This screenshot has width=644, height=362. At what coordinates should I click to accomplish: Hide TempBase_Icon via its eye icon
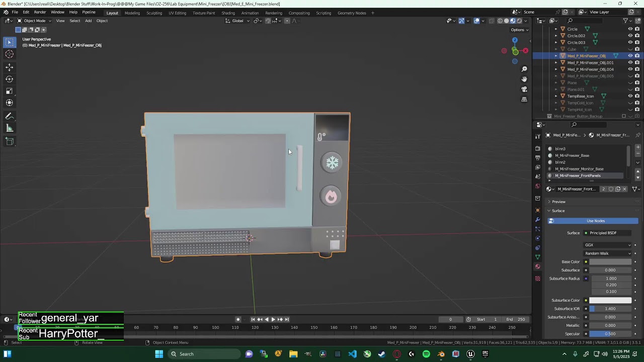point(630,96)
